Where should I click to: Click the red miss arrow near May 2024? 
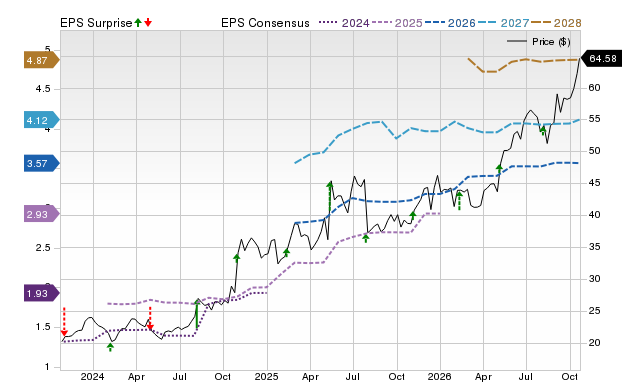[150, 318]
